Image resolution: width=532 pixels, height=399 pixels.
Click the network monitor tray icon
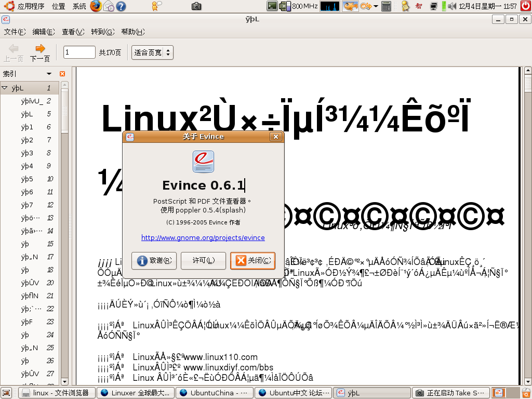click(434, 6)
